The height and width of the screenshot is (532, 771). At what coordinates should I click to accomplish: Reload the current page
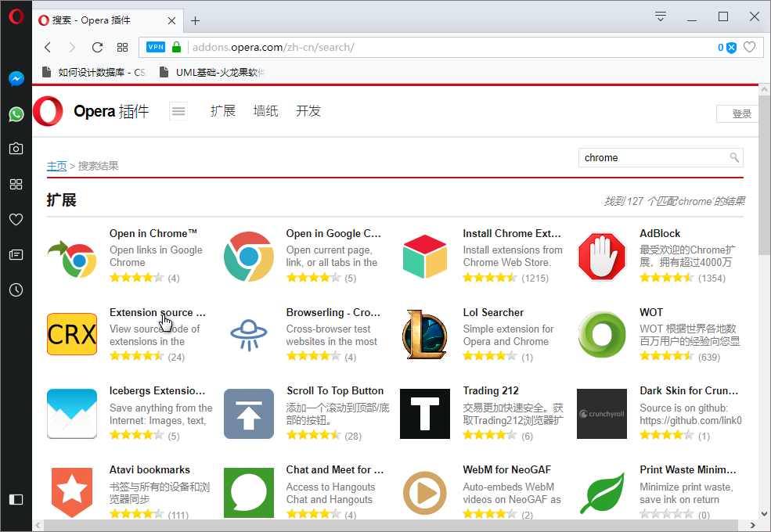pyautogui.click(x=97, y=47)
